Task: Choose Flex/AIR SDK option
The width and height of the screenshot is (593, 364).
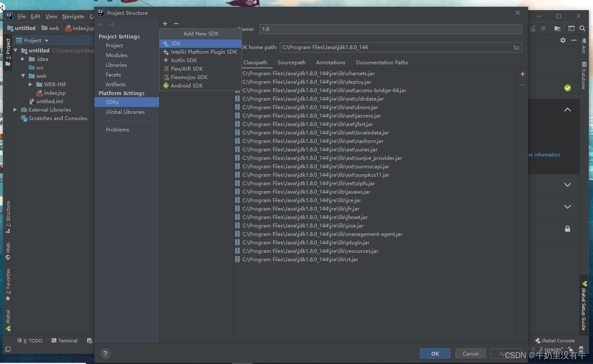Action: 200,69
